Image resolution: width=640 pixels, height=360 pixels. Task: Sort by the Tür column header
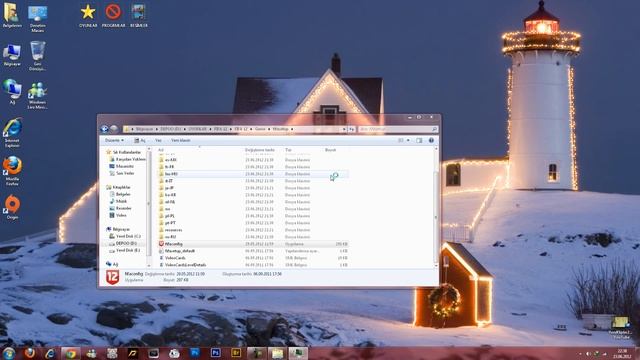coord(289,150)
